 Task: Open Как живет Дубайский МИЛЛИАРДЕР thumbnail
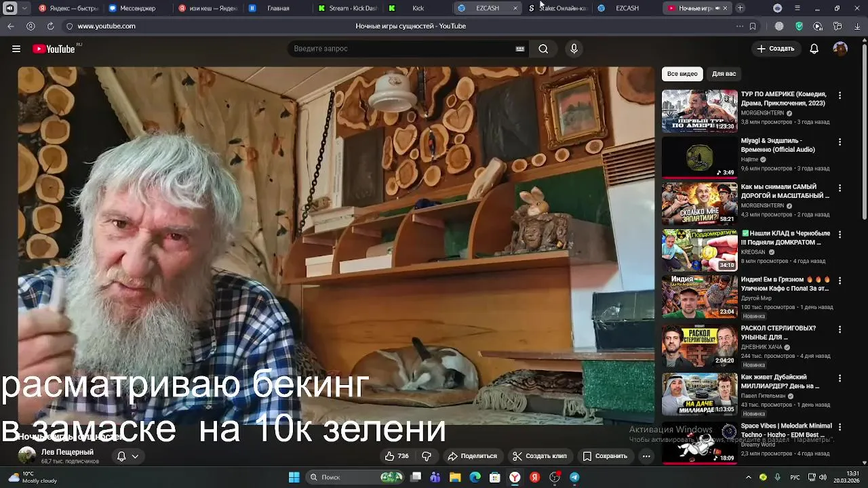[x=699, y=394]
